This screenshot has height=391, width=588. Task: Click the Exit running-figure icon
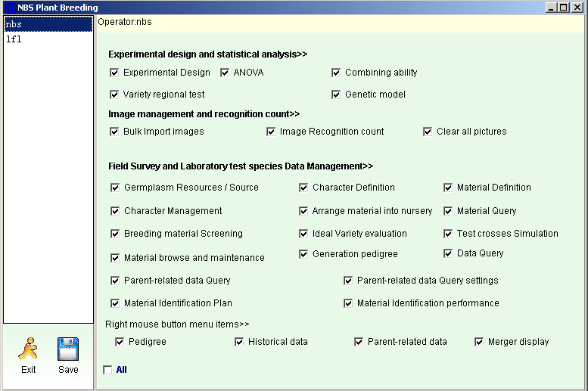pos(28,348)
